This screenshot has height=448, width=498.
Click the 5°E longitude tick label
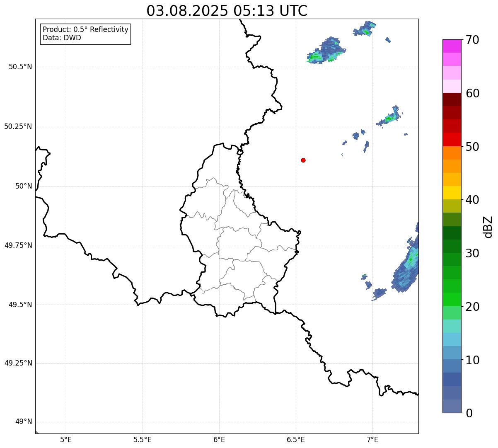click(66, 440)
